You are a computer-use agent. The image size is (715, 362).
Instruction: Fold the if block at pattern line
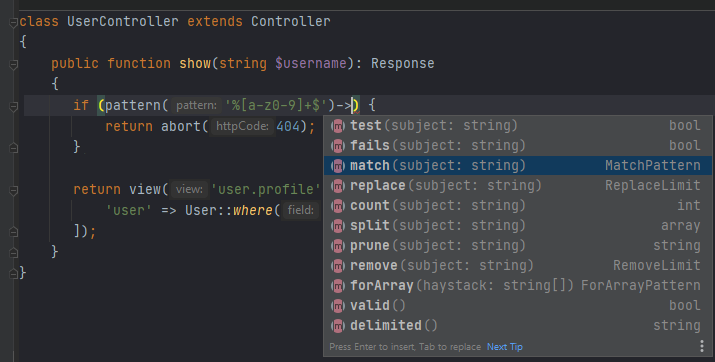tap(14, 106)
